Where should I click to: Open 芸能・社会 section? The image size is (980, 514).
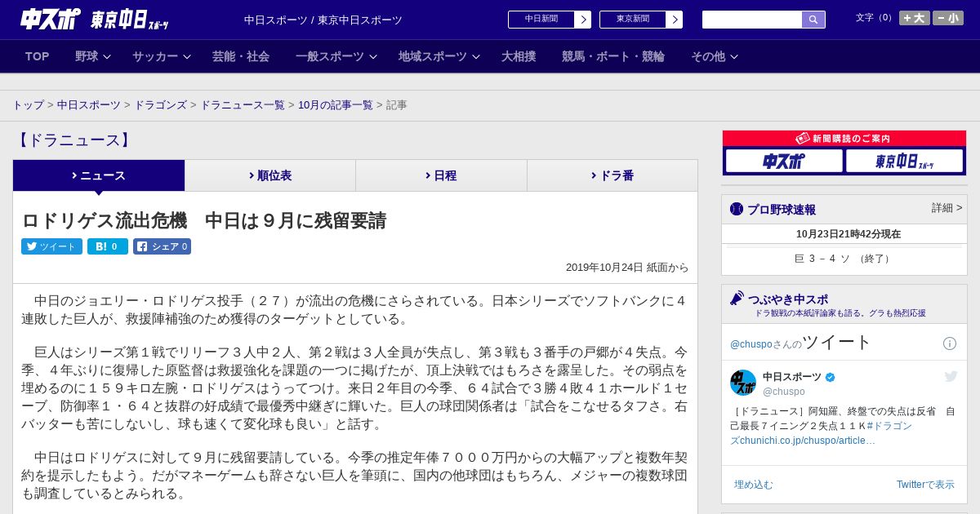[241, 56]
